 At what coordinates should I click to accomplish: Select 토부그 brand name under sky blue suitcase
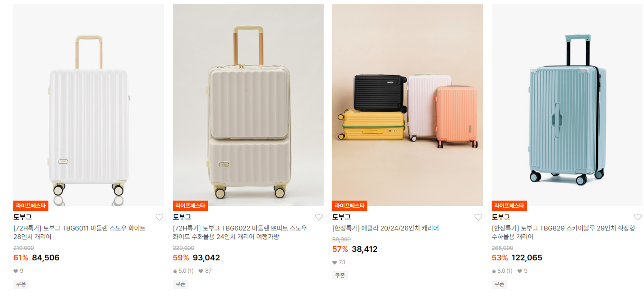(501, 217)
